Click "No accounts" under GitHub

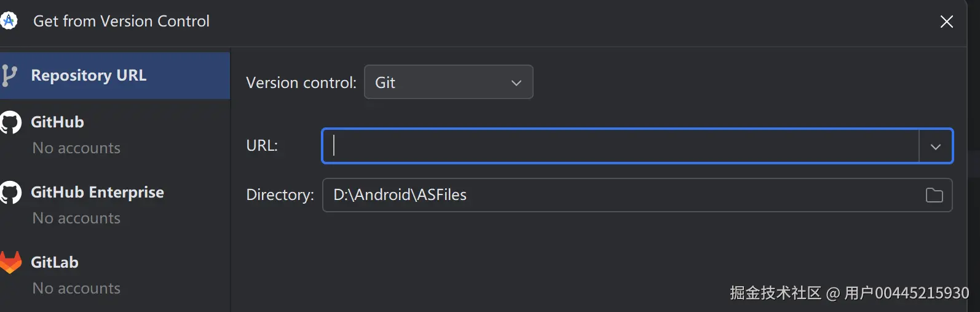[76, 148]
